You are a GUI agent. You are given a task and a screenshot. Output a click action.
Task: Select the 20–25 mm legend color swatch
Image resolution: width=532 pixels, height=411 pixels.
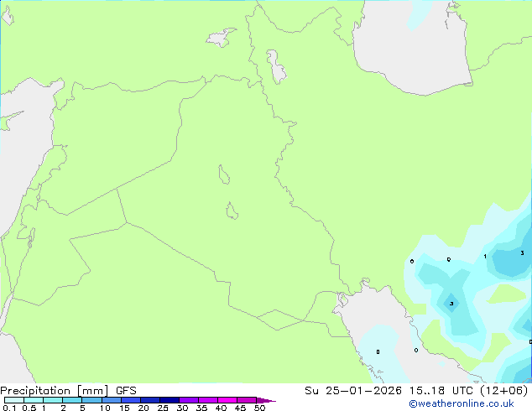tap(150, 400)
